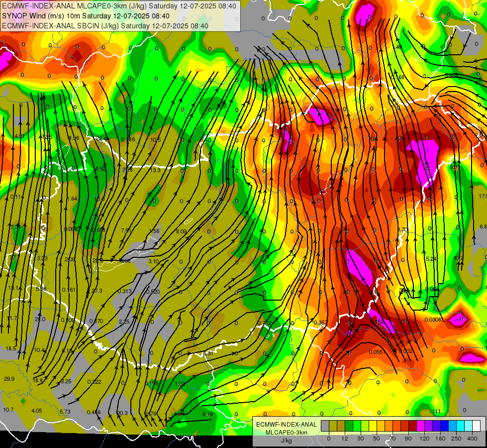Click the map value '0.0551'

tap(378, 352)
